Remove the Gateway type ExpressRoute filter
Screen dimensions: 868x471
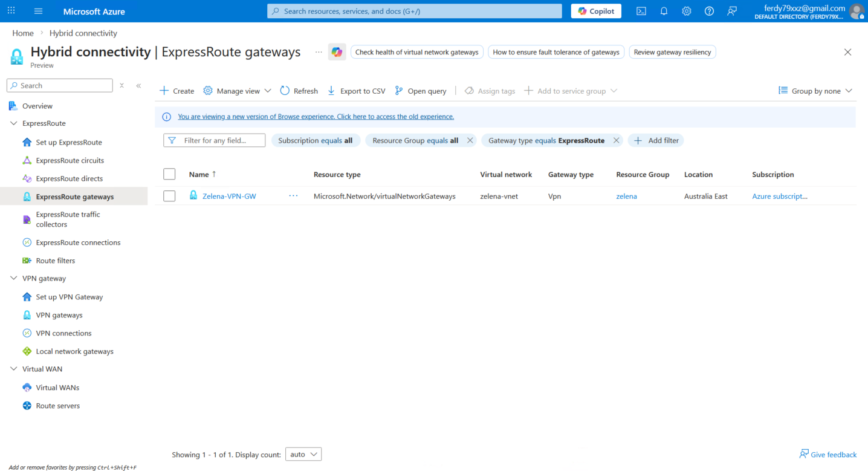pos(616,140)
